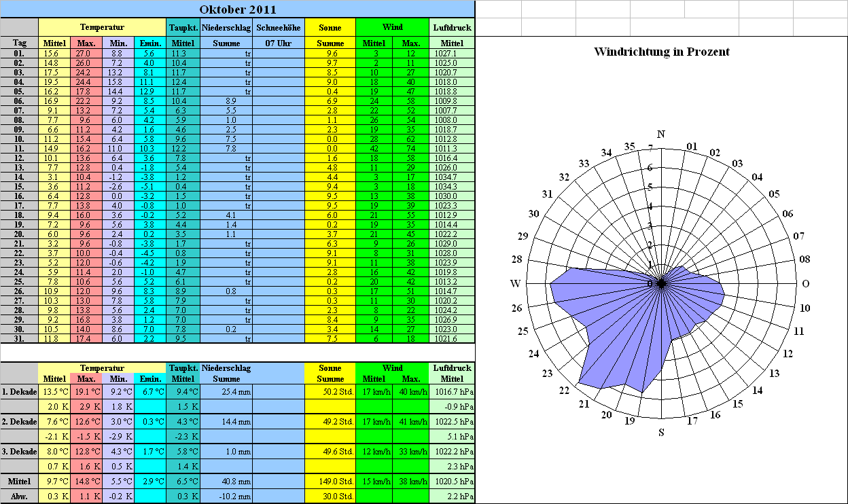Click the day 31. row label
Screen dimensions: 848x504
tap(20, 338)
